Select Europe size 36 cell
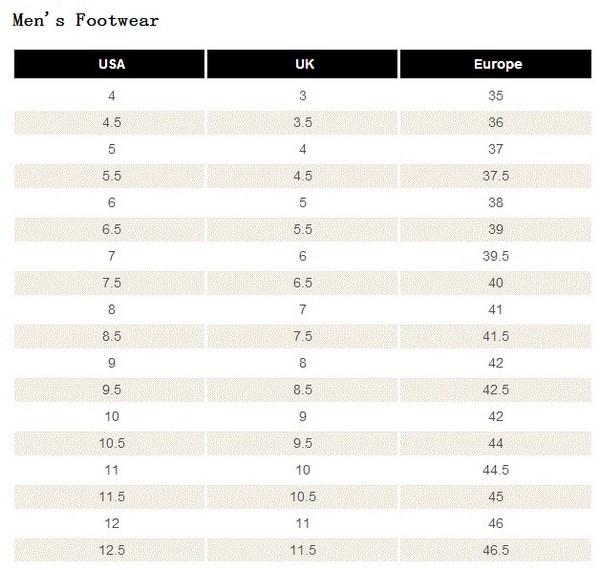 496,123
